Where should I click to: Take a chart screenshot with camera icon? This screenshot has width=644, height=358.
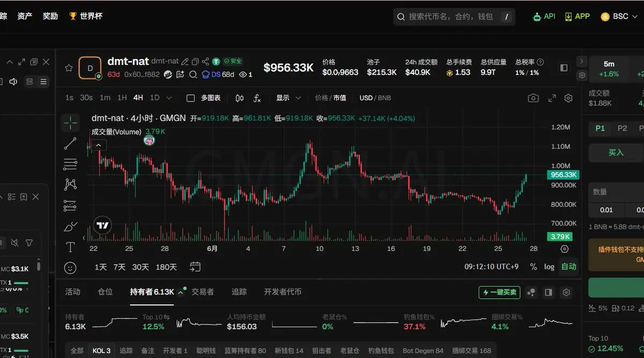pos(533,98)
